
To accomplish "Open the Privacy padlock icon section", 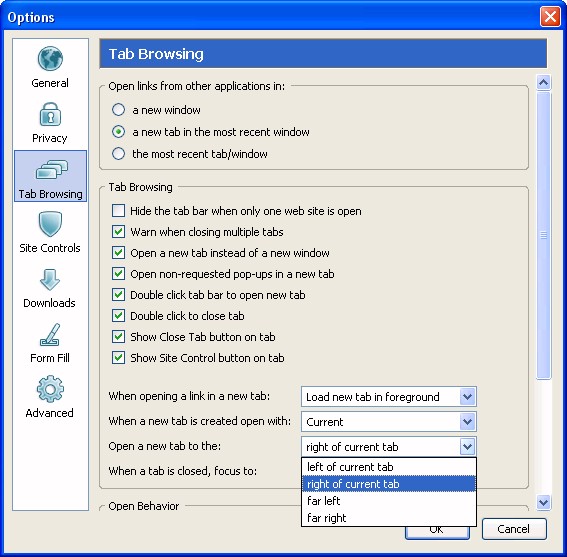I will (x=50, y=114).
